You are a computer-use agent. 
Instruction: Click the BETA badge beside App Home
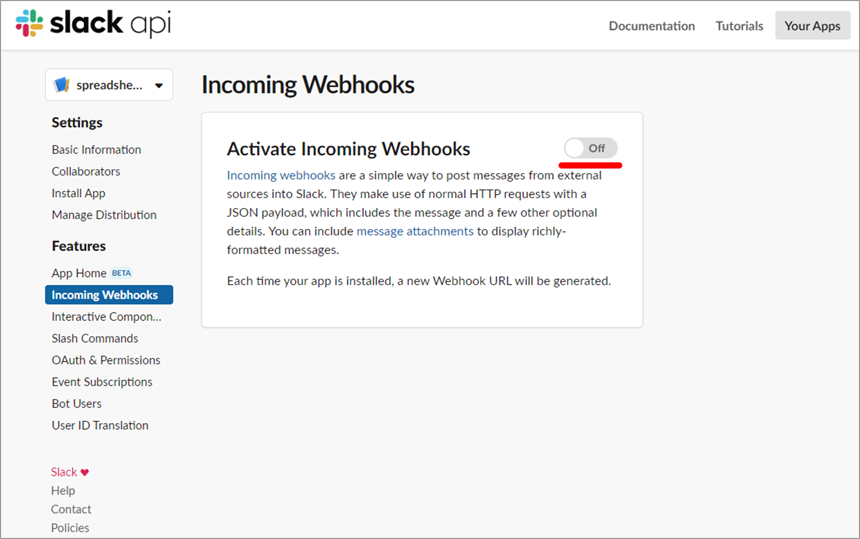(121, 273)
